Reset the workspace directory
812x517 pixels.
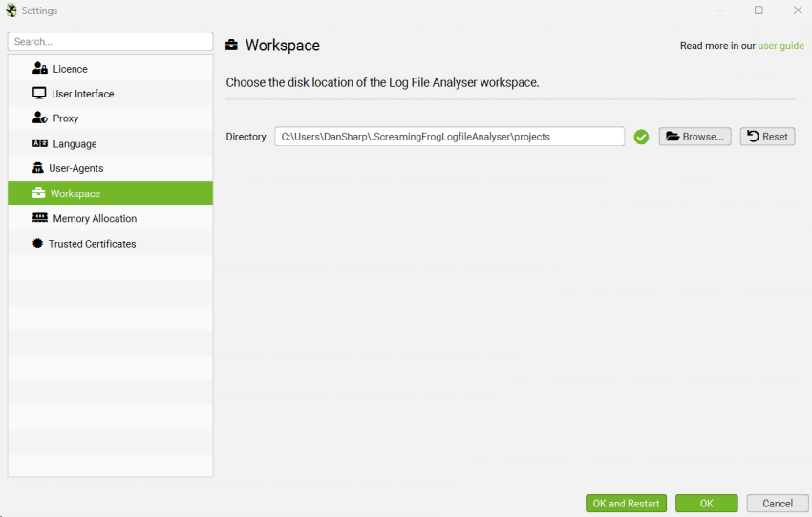point(767,137)
